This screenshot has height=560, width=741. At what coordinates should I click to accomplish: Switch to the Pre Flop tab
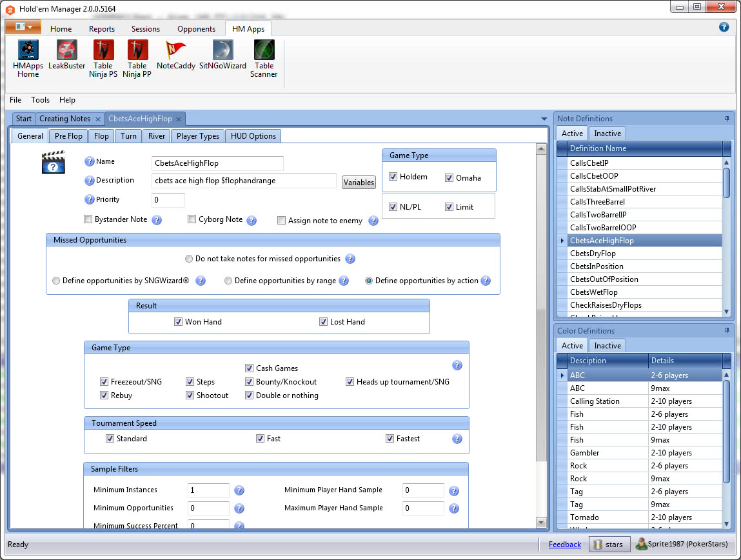(x=68, y=136)
